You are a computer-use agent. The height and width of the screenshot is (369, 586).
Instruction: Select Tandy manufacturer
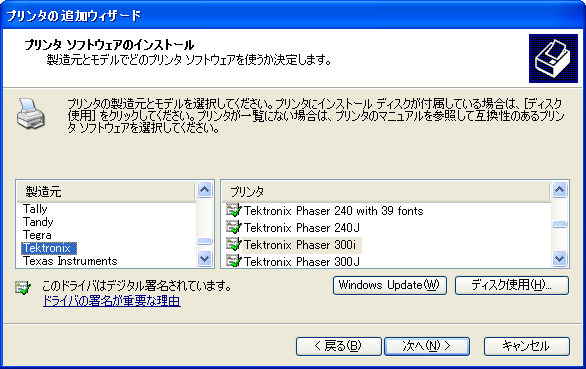(38, 222)
